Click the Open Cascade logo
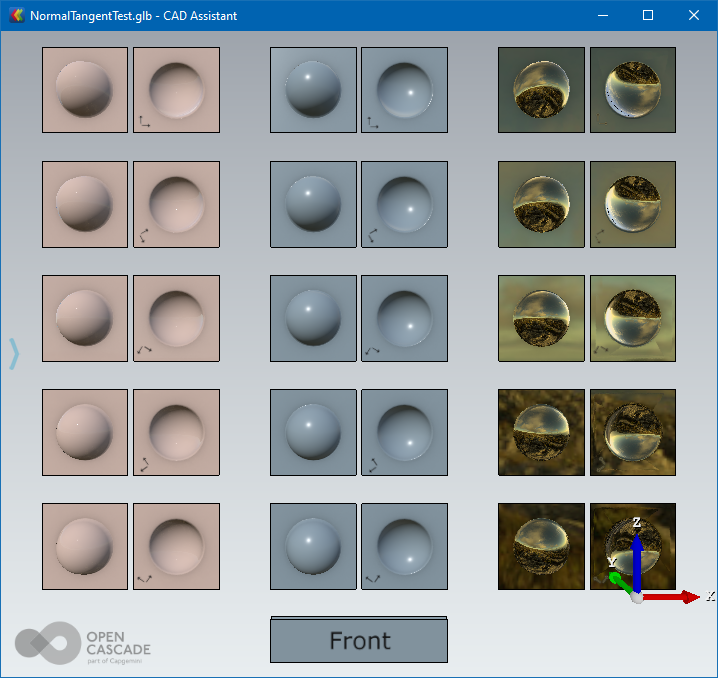The image size is (718, 678). [82, 643]
